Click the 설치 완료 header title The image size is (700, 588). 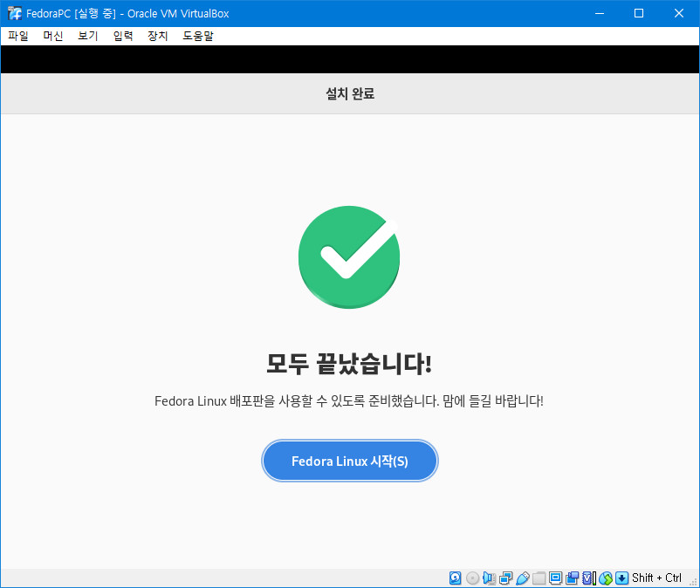(350, 93)
